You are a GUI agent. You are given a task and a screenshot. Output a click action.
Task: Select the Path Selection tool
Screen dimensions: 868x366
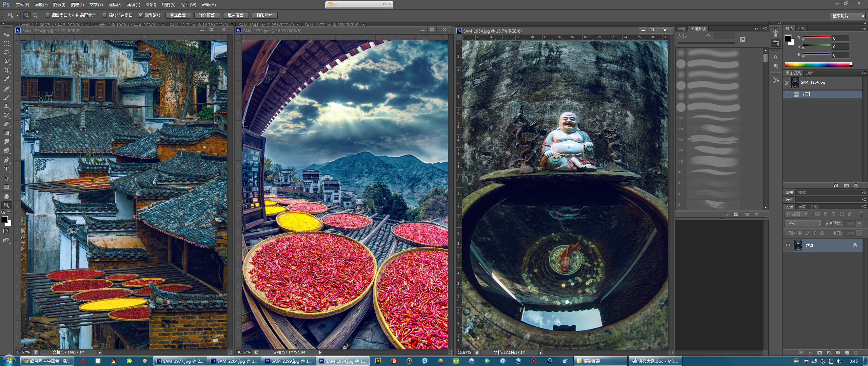6,178
